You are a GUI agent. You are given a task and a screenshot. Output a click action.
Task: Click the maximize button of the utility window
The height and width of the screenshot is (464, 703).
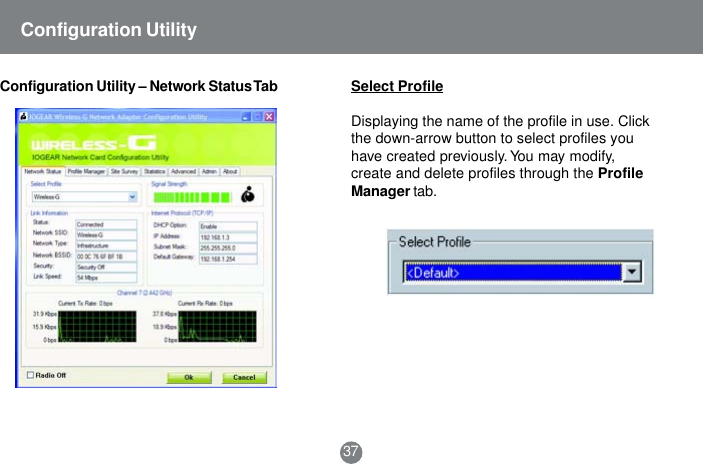(257, 117)
